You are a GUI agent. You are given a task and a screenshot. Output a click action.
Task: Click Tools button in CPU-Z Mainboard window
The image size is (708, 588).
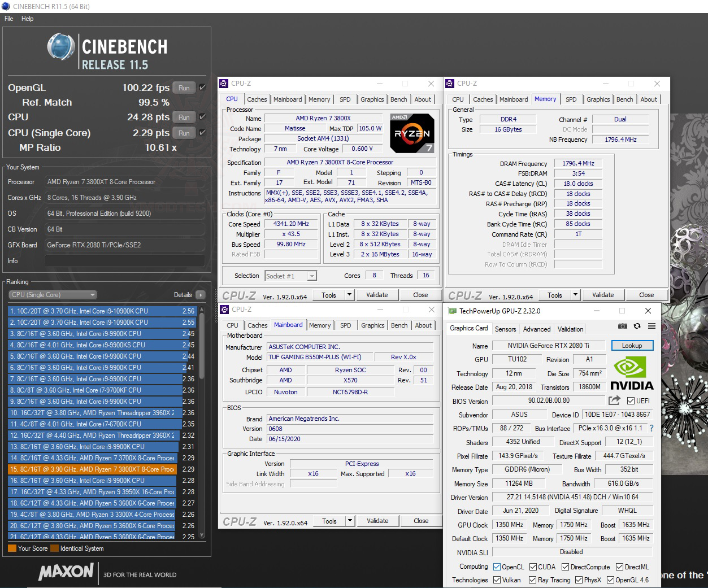(x=329, y=521)
